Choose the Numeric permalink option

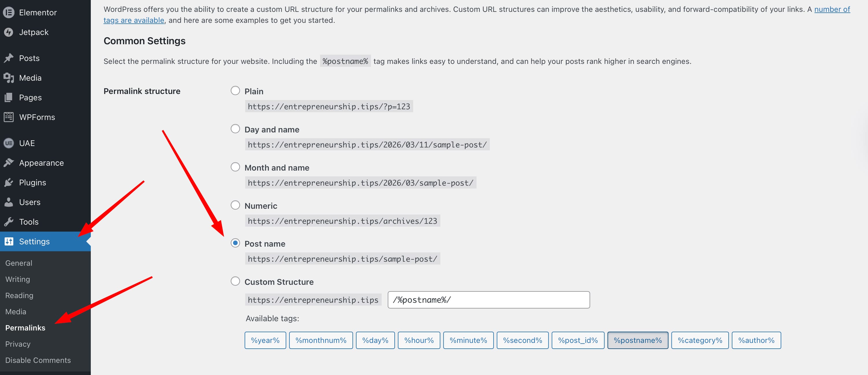pyautogui.click(x=235, y=204)
